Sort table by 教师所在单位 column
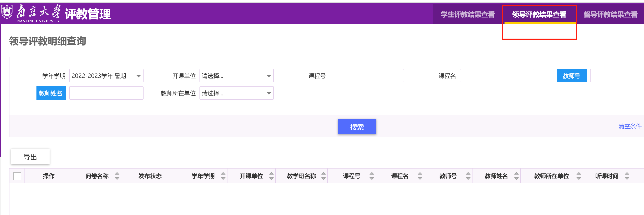644x215 pixels. coord(578,176)
